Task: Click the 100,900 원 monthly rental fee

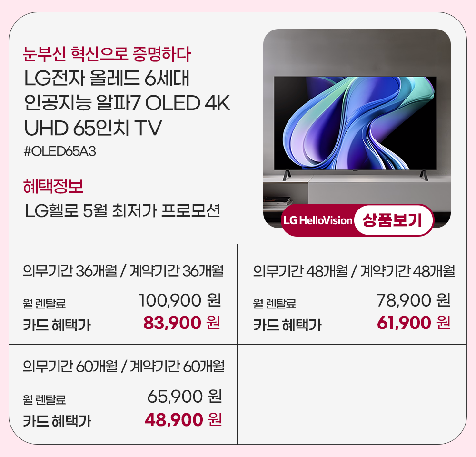Action: point(180,300)
